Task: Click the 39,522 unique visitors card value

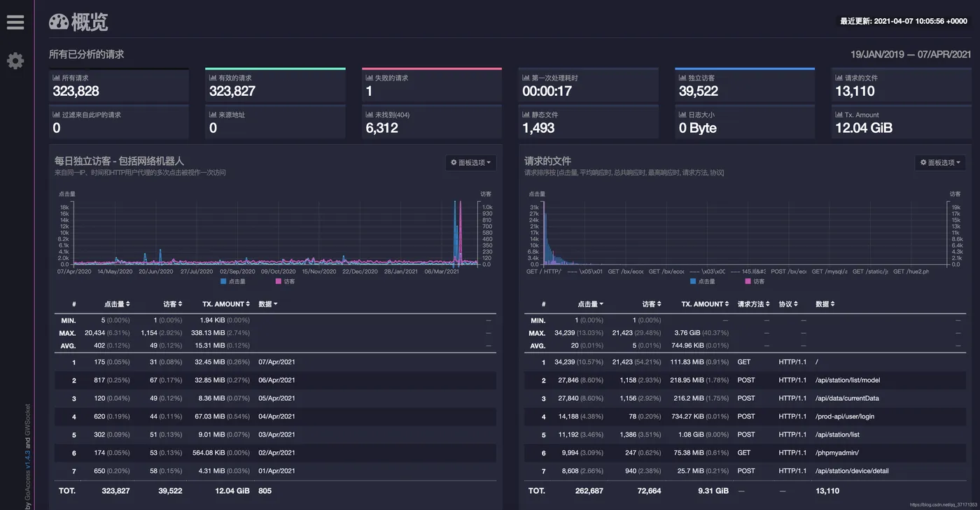Action: tap(699, 91)
